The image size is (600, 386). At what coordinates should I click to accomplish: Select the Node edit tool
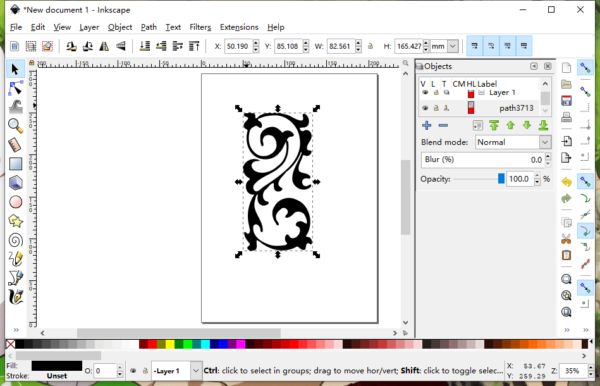point(15,88)
